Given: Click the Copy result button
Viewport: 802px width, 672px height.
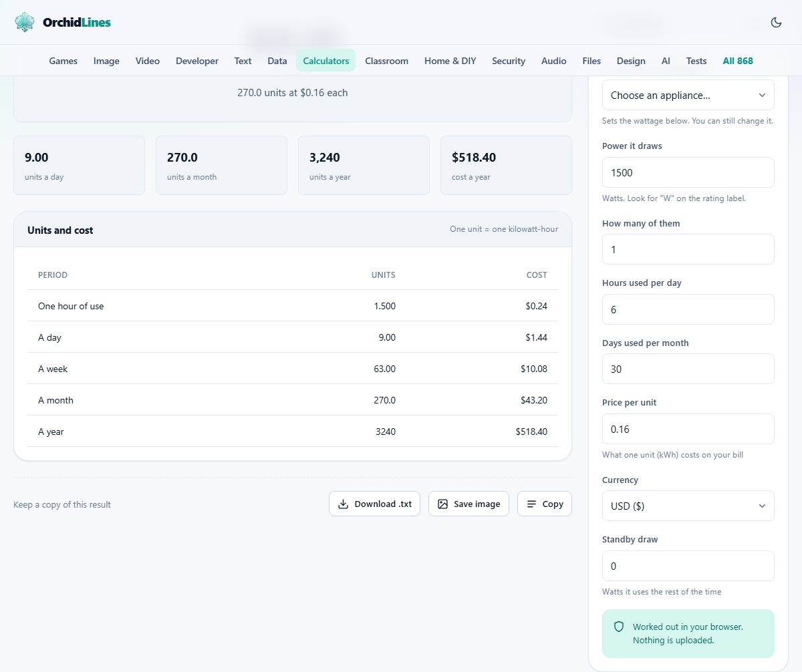Looking at the screenshot, I should (545, 504).
